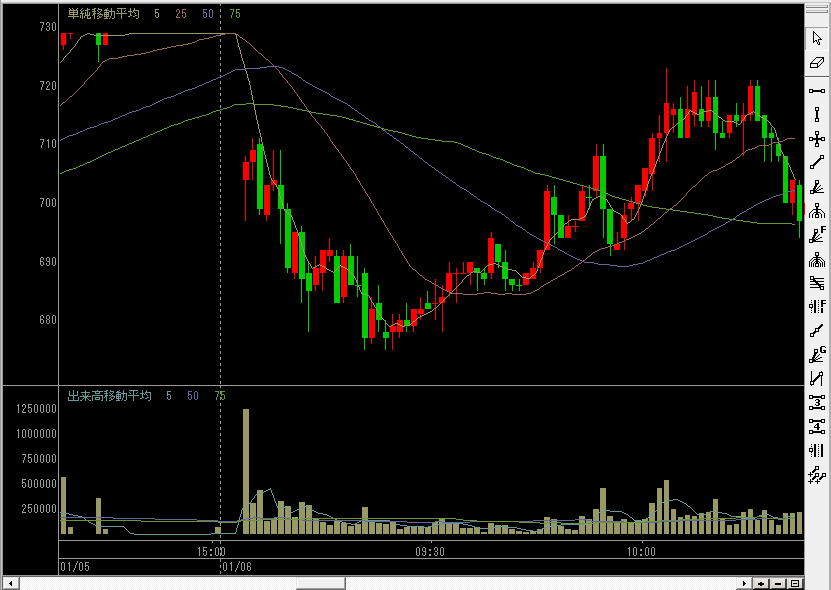
Task: Click the 09:30 time axis label
Action: [x=430, y=551]
